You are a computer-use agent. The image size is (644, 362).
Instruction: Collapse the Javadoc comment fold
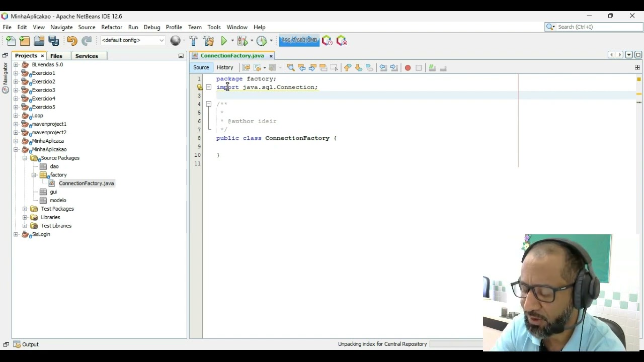[208, 104]
